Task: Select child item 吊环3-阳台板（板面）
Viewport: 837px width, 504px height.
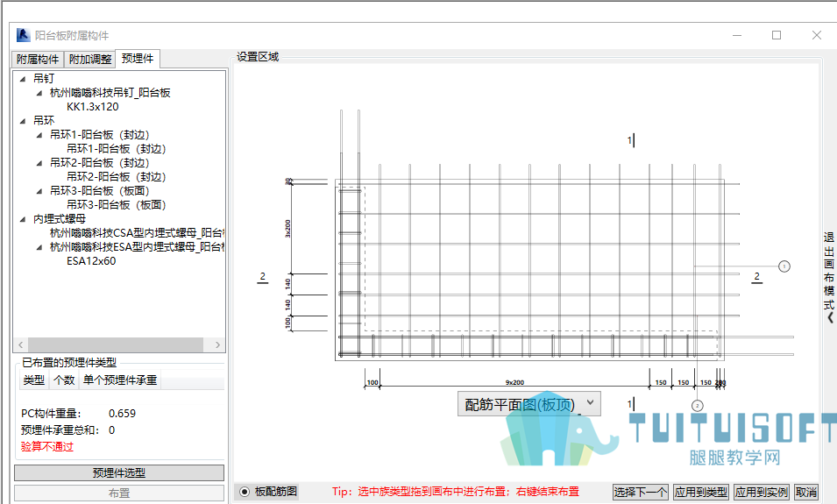Action: [117, 205]
